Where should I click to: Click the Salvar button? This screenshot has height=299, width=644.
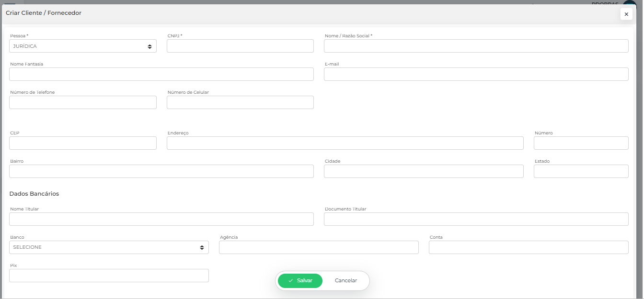click(x=300, y=281)
